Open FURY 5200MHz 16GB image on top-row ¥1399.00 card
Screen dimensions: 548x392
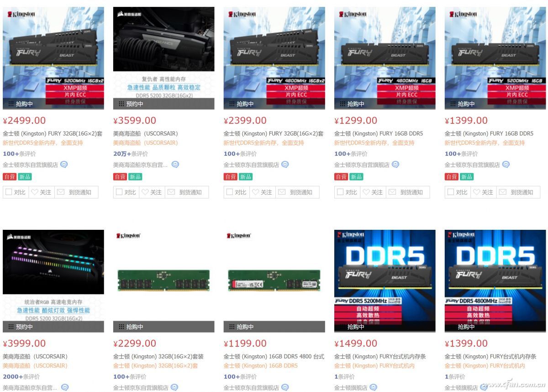(495, 58)
